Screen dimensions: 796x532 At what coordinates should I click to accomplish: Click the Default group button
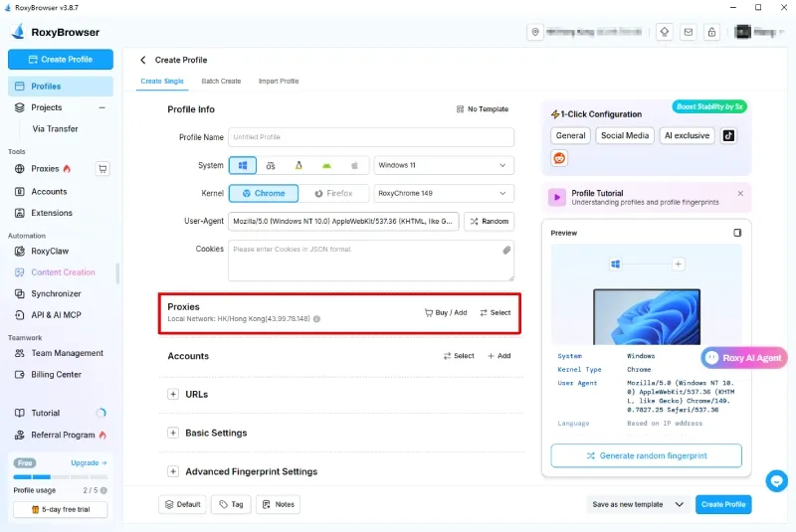(x=182, y=504)
